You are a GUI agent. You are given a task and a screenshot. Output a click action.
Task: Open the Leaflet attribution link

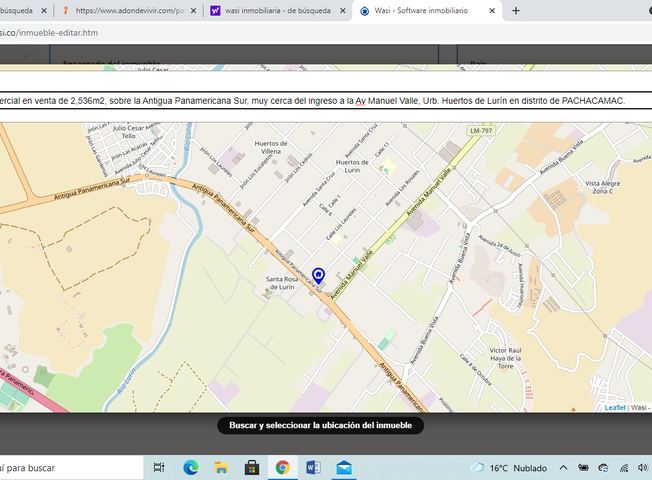[615, 408]
